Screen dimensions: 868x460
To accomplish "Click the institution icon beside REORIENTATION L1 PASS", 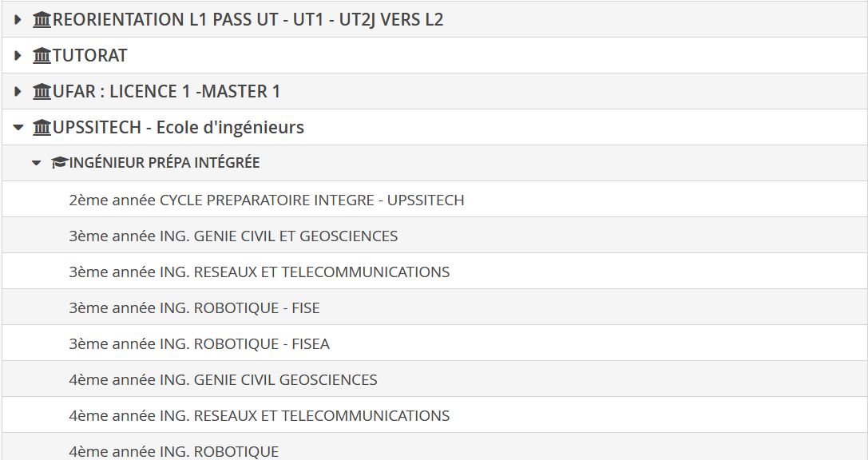I will (42, 20).
